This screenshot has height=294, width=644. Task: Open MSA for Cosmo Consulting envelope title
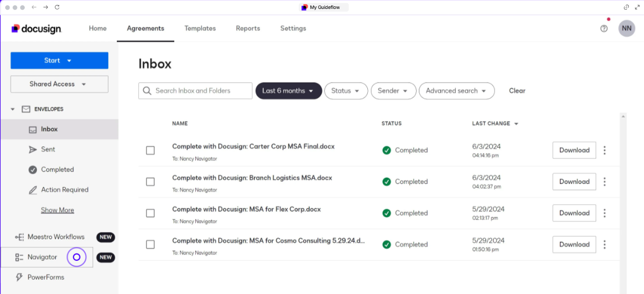[268, 241]
